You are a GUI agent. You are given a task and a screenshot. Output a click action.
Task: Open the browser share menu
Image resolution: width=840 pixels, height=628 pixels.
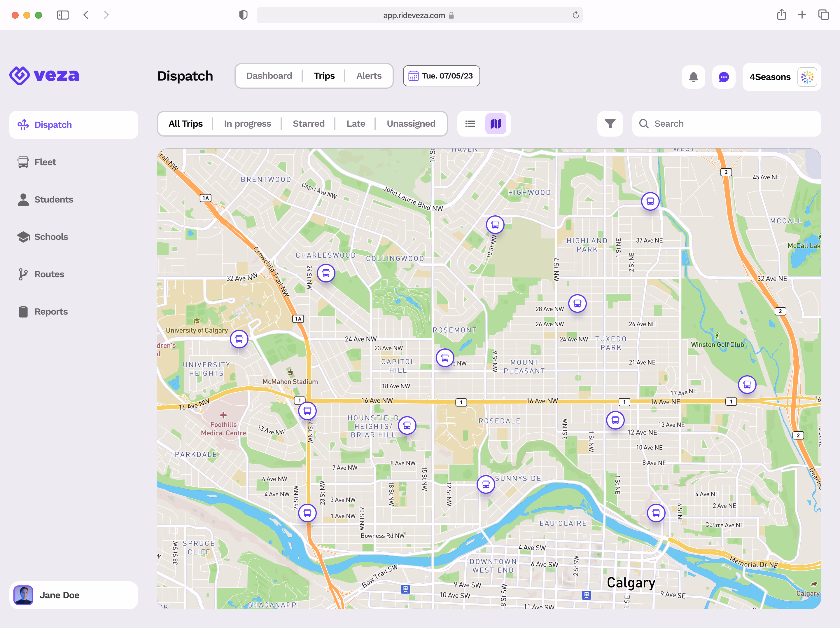[x=781, y=15]
